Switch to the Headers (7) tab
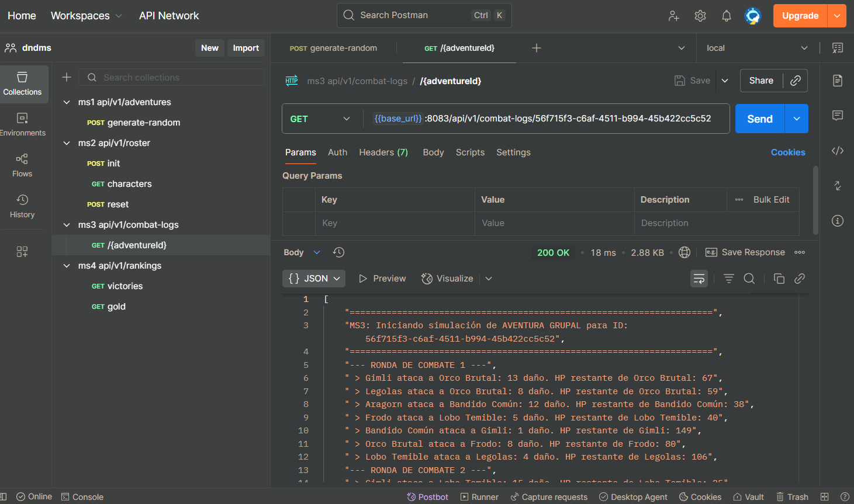Screen dimensions: 854x504 383,152
